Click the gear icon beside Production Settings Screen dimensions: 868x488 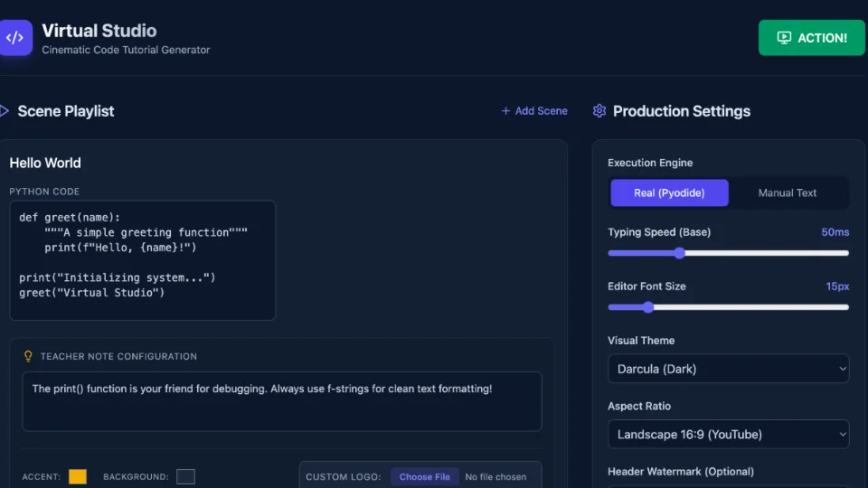[x=599, y=111]
